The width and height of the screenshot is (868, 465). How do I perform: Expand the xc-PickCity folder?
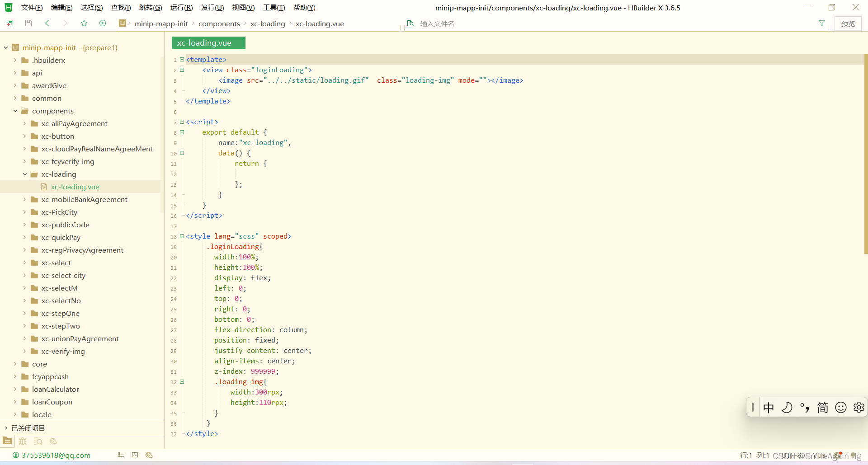[x=24, y=212]
